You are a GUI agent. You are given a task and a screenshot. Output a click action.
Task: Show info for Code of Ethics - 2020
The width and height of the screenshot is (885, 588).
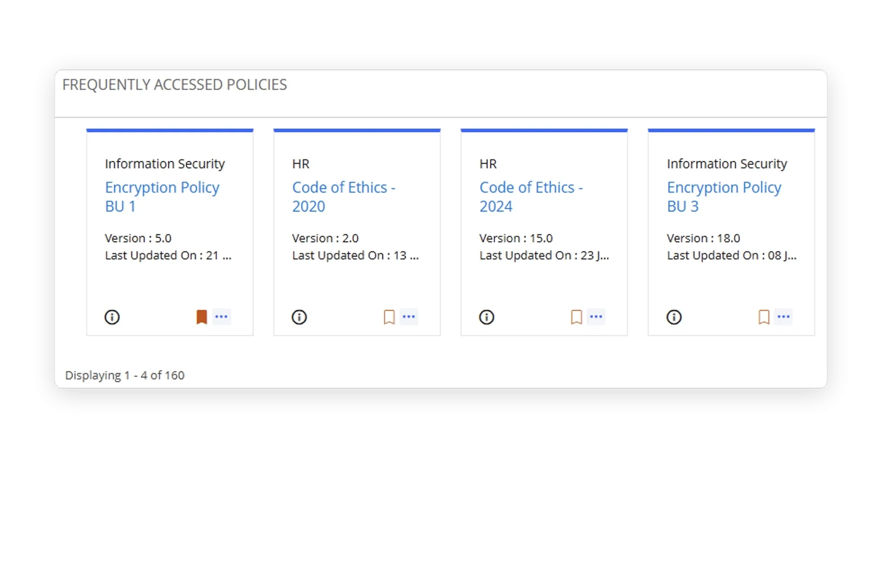[x=299, y=317]
